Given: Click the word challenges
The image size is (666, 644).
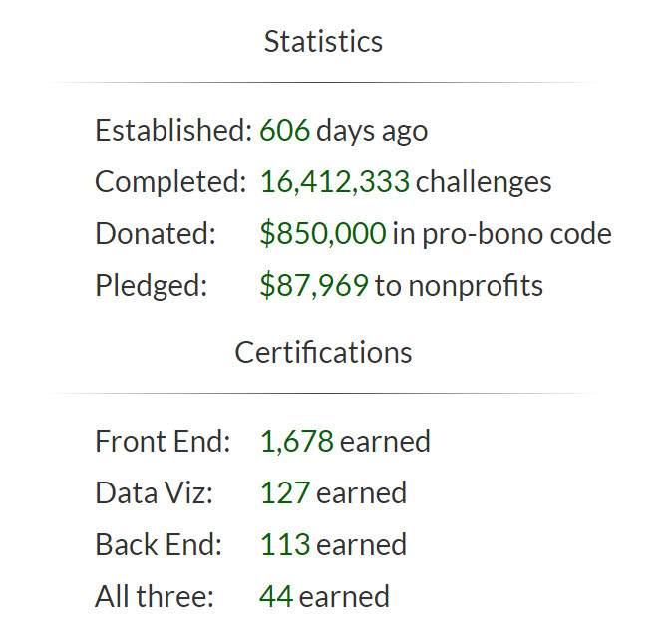Looking at the screenshot, I should coord(484,182).
